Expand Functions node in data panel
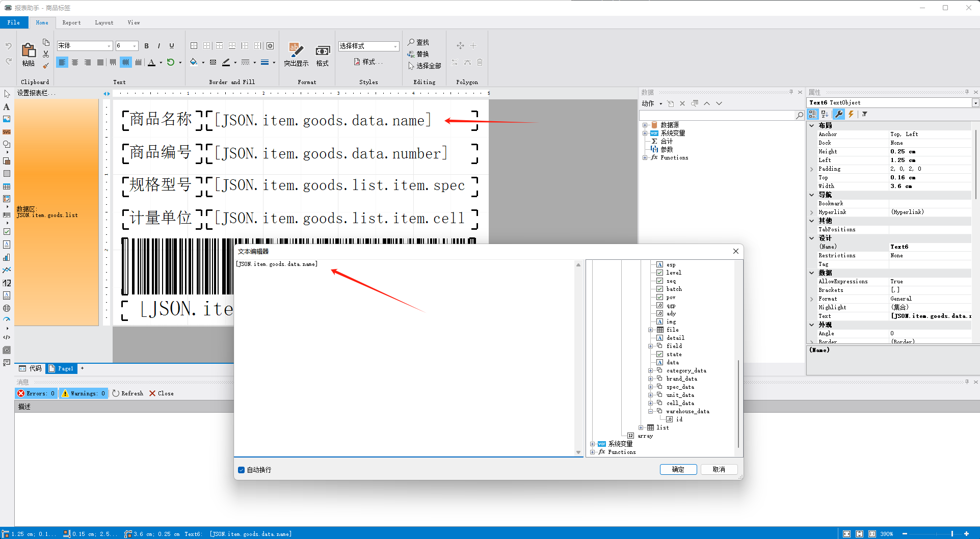The height and width of the screenshot is (539, 980). 645,157
